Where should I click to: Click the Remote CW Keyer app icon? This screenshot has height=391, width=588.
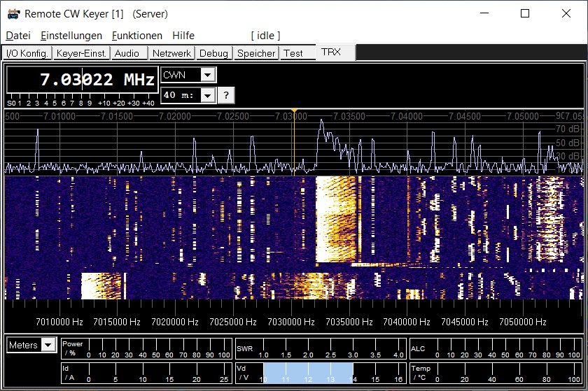13,14
